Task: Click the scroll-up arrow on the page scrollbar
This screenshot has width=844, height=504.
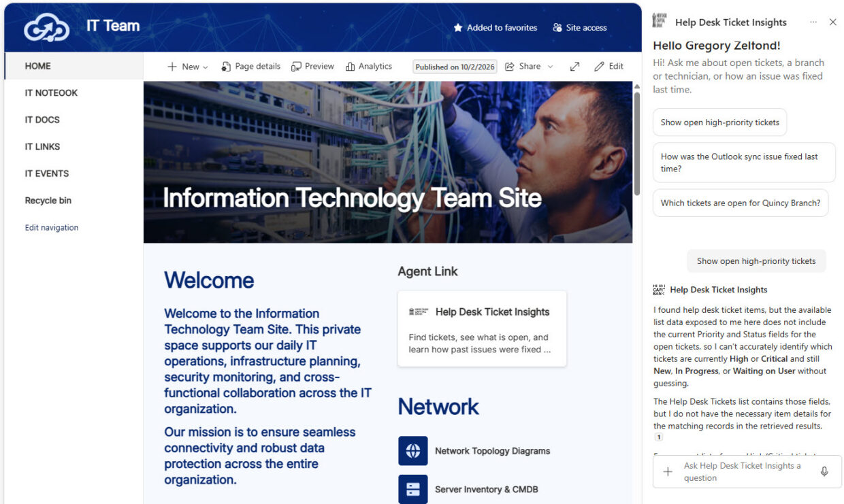Action: (x=637, y=86)
